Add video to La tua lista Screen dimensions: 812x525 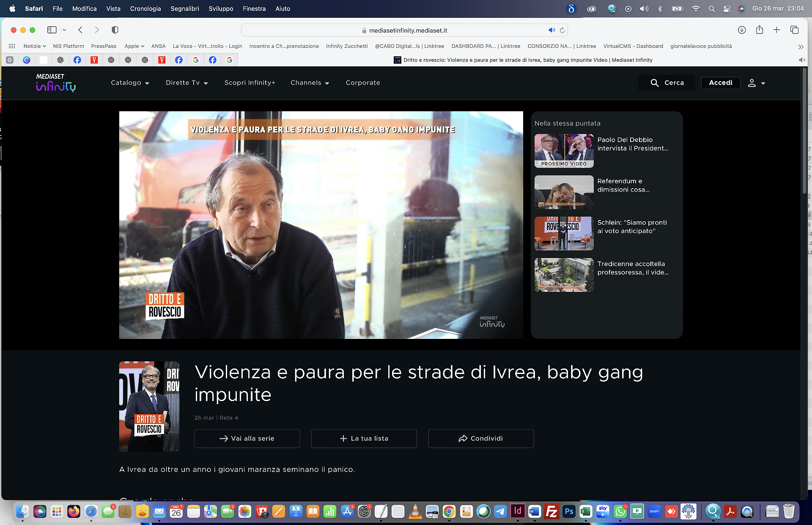point(364,438)
